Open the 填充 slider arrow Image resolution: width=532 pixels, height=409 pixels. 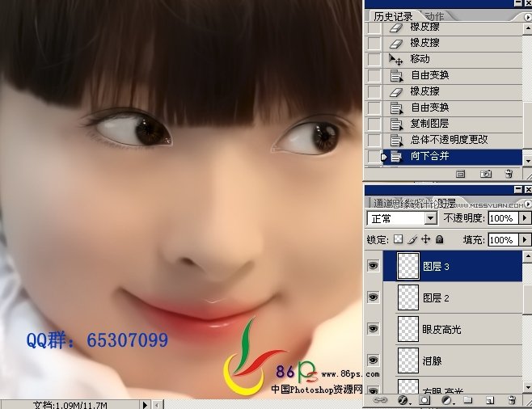525,240
